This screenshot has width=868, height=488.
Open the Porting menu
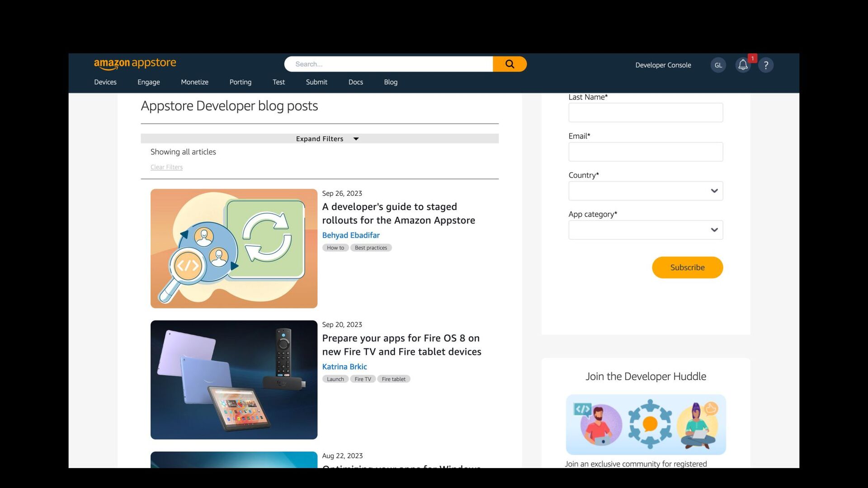pos(240,82)
